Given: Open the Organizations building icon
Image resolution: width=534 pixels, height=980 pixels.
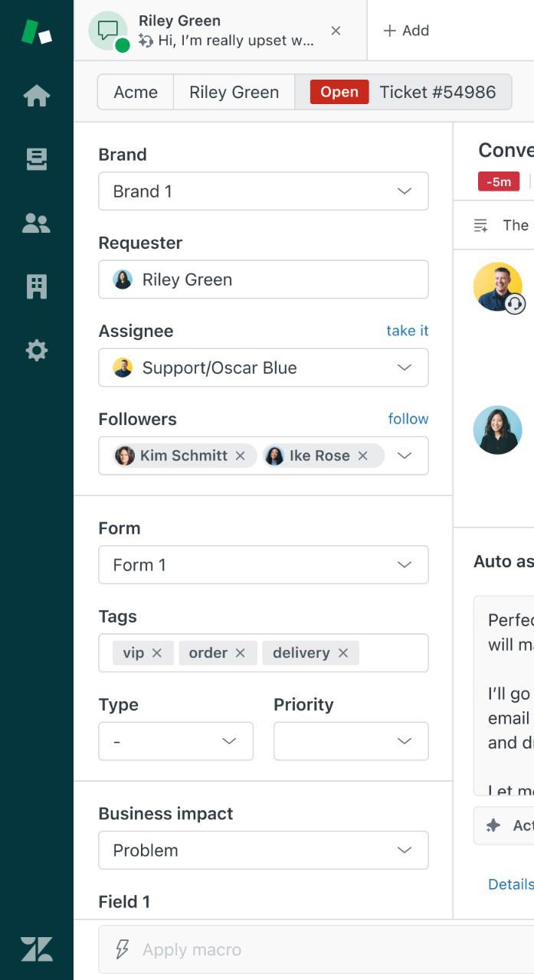Looking at the screenshot, I should click(37, 286).
